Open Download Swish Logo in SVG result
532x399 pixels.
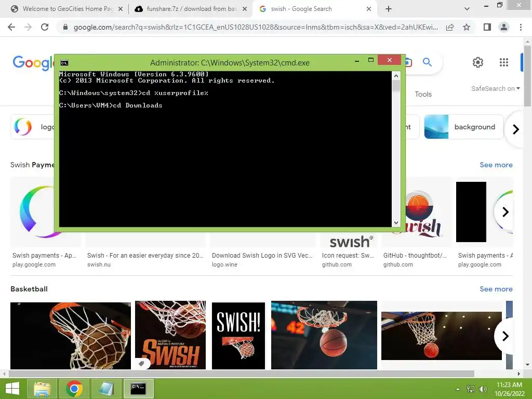click(262, 256)
